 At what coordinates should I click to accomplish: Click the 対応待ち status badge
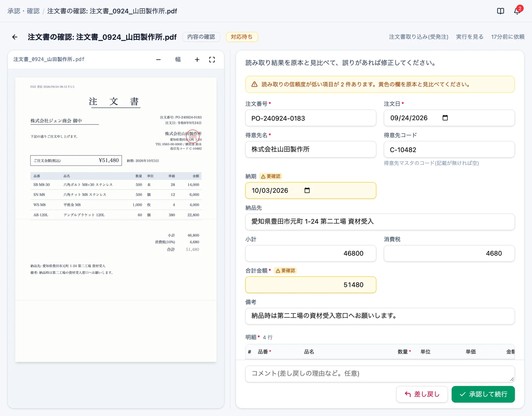pyautogui.click(x=242, y=37)
